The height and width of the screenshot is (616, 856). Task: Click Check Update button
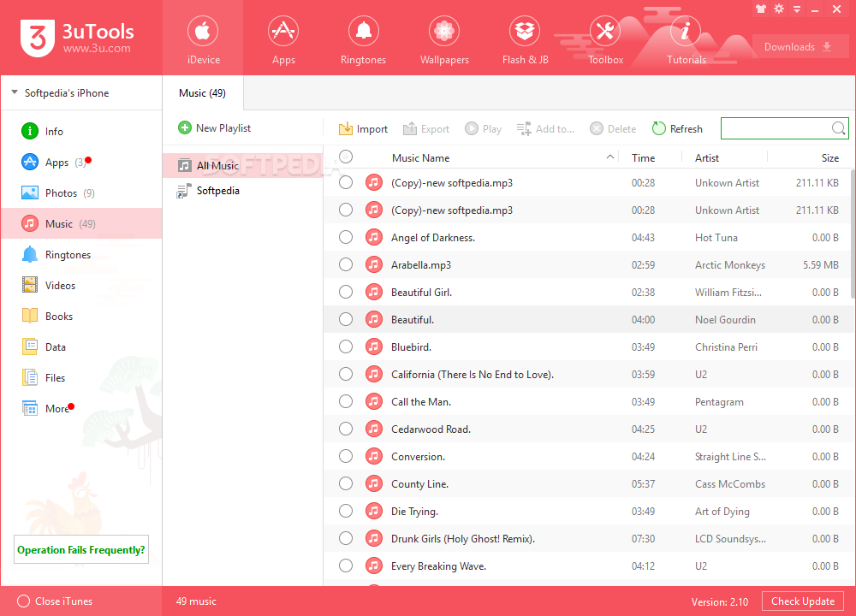coord(803,601)
